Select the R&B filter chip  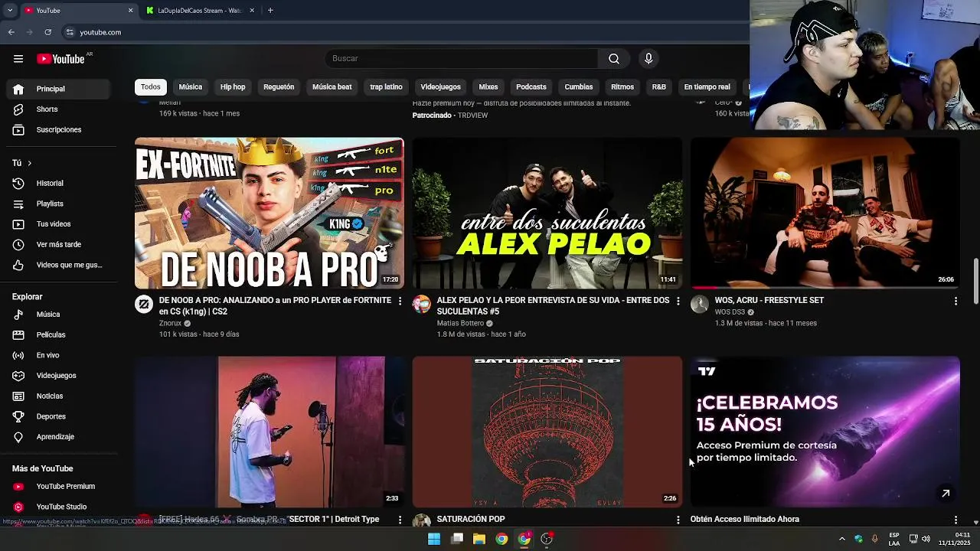(x=659, y=87)
